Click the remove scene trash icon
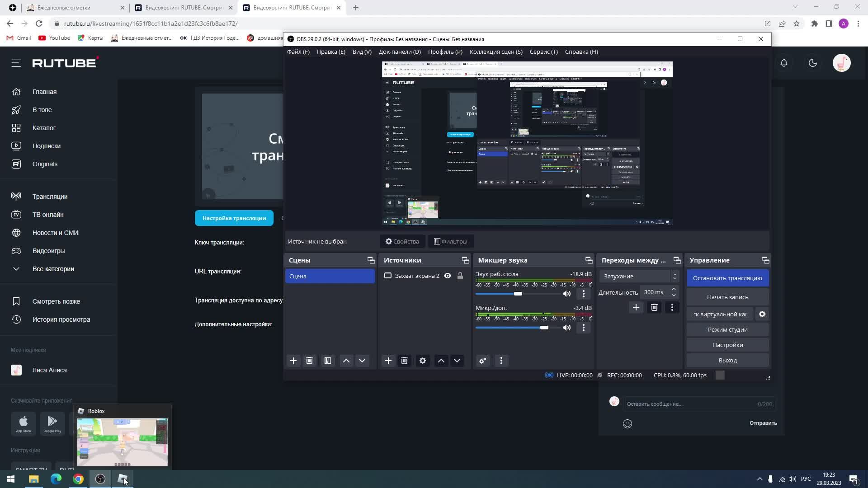The height and width of the screenshot is (488, 868). (x=309, y=361)
